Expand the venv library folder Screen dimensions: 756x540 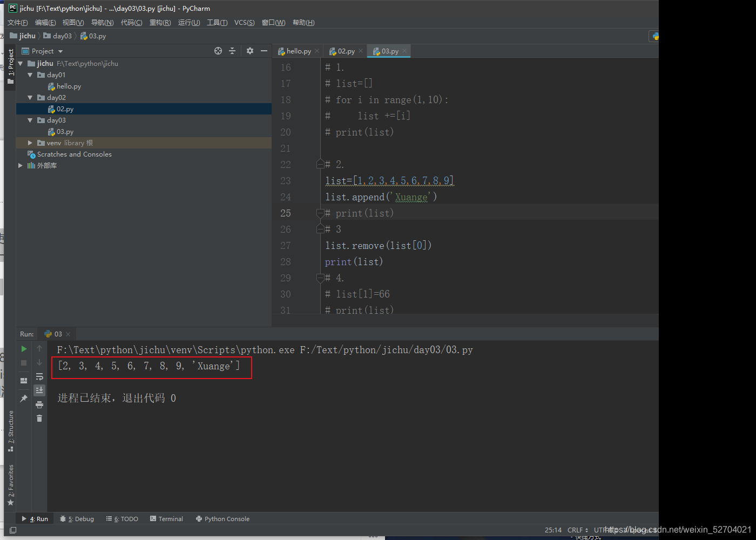(30, 143)
